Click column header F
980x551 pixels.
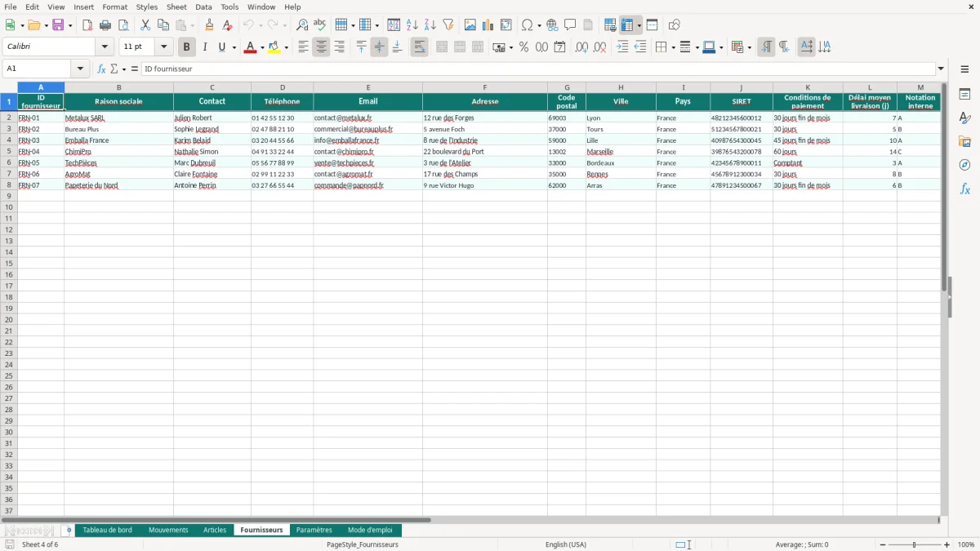pos(485,87)
